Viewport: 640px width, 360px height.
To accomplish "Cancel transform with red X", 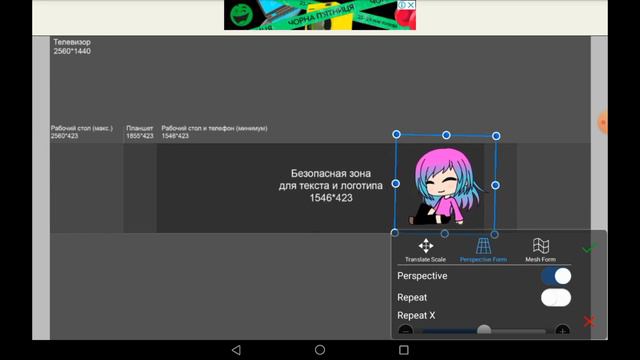I will pyautogui.click(x=589, y=322).
